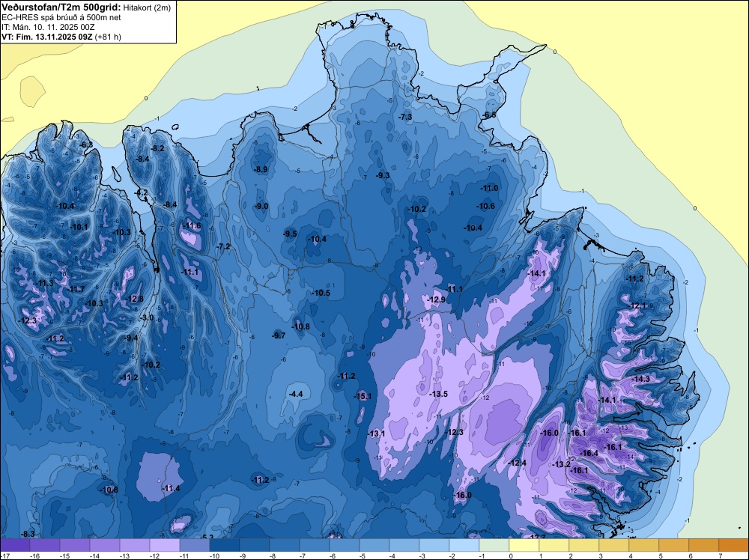Click the -8.9 temperature label
Screen dimensions: 749x560
click(x=261, y=169)
